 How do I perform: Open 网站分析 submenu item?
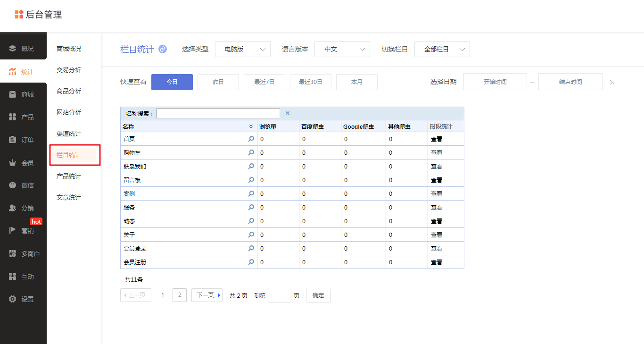coord(69,112)
